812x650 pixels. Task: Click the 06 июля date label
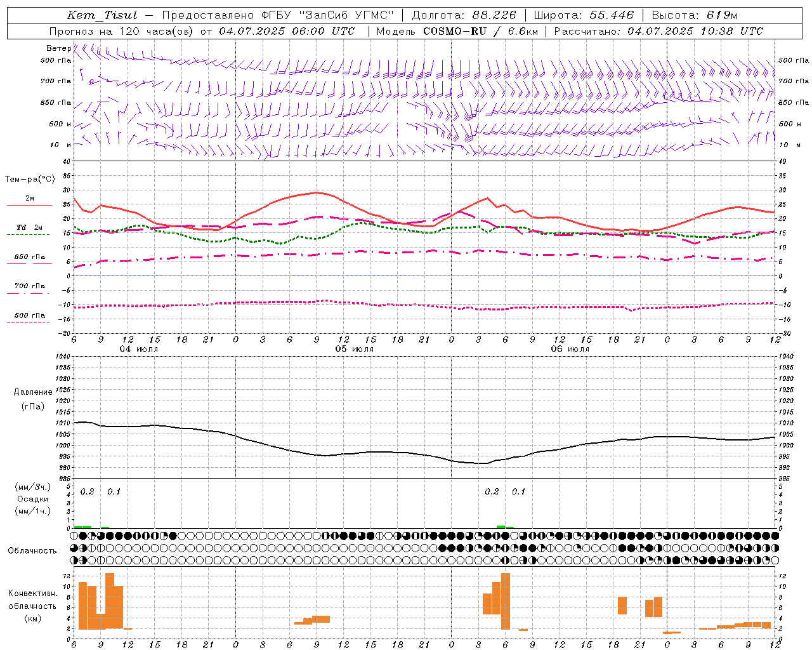pyautogui.click(x=570, y=349)
